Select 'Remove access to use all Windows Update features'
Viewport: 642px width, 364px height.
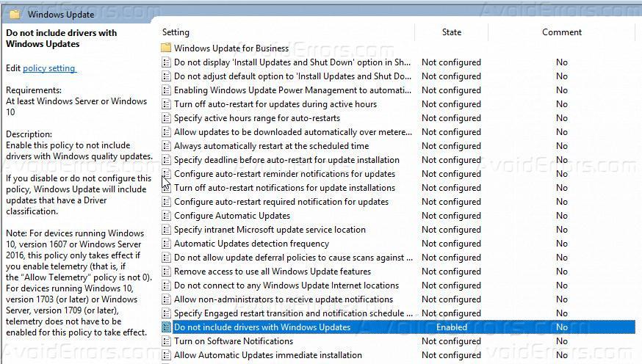(x=272, y=272)
